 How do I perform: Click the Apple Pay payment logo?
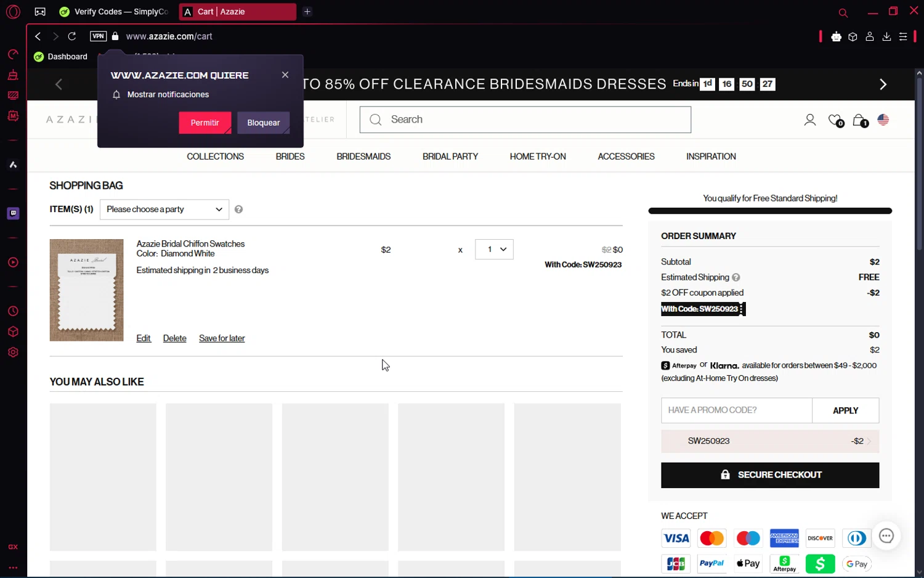(748, 564)
